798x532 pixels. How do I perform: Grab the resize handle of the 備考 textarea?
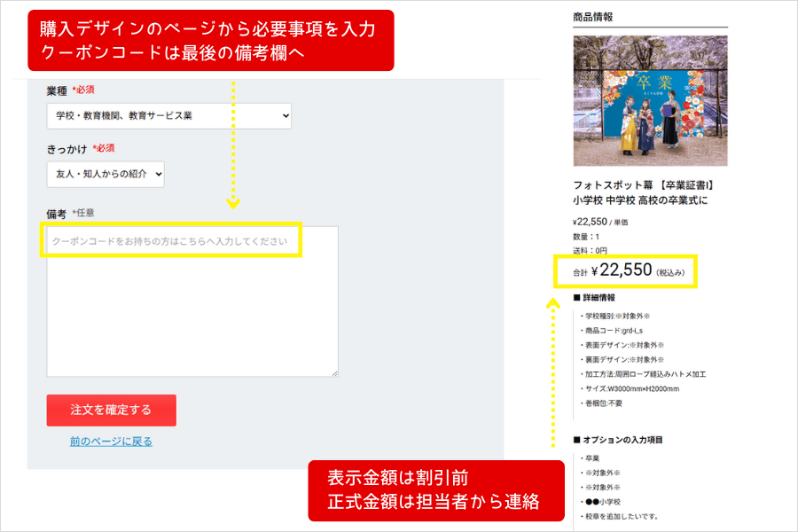(x=333, y=372)
